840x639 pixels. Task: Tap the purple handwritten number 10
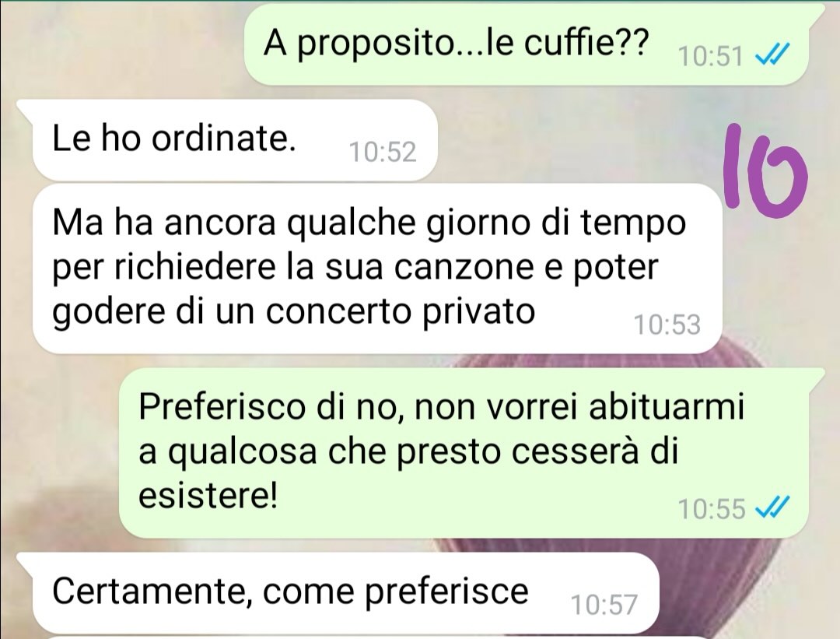(765, 167)
